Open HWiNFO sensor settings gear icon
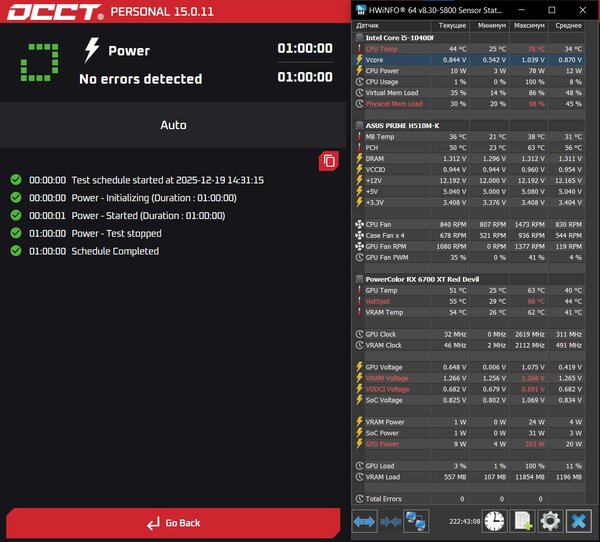The width and height of the screenshot is (600, 542). click(550, 521)
